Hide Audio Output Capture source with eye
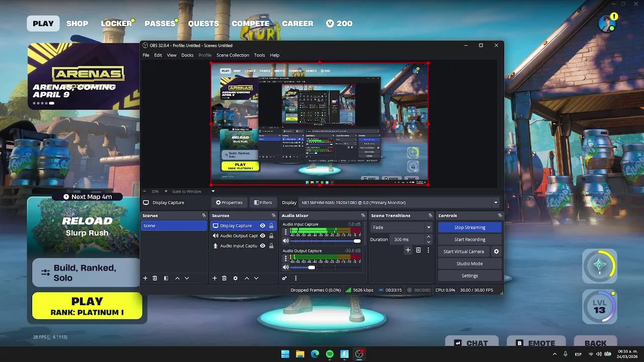The width and height of the screenshot is (644, 362). [263, 236]
